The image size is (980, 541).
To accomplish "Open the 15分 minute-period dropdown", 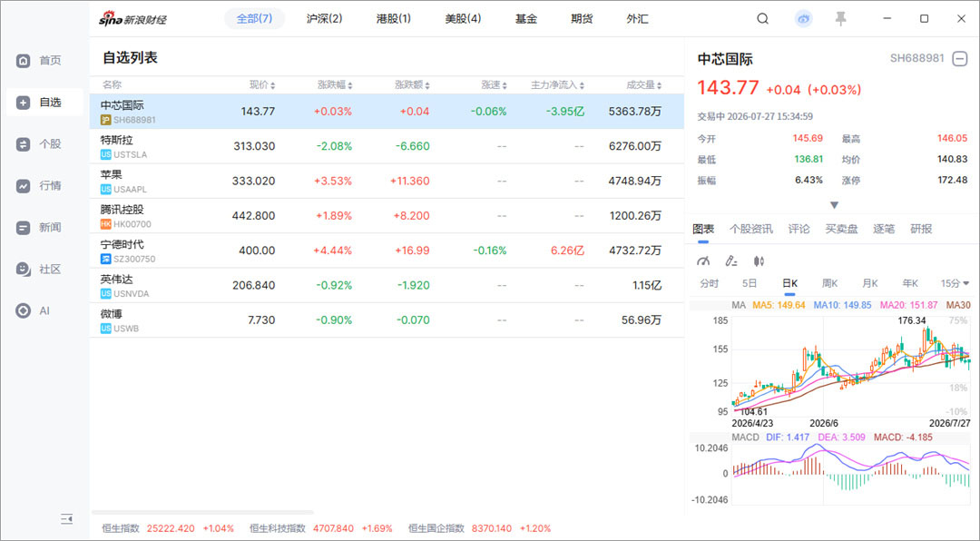I will pos(955,283).
